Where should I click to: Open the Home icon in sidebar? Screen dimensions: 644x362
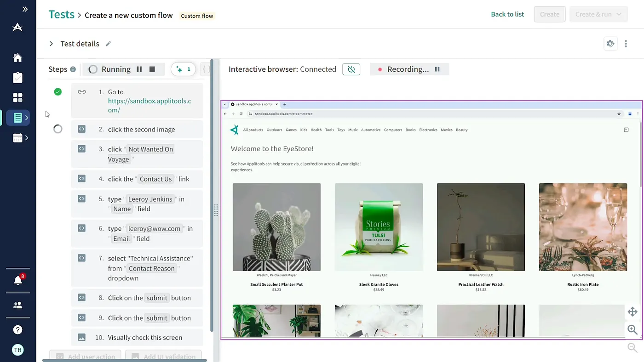pos(17,58)
